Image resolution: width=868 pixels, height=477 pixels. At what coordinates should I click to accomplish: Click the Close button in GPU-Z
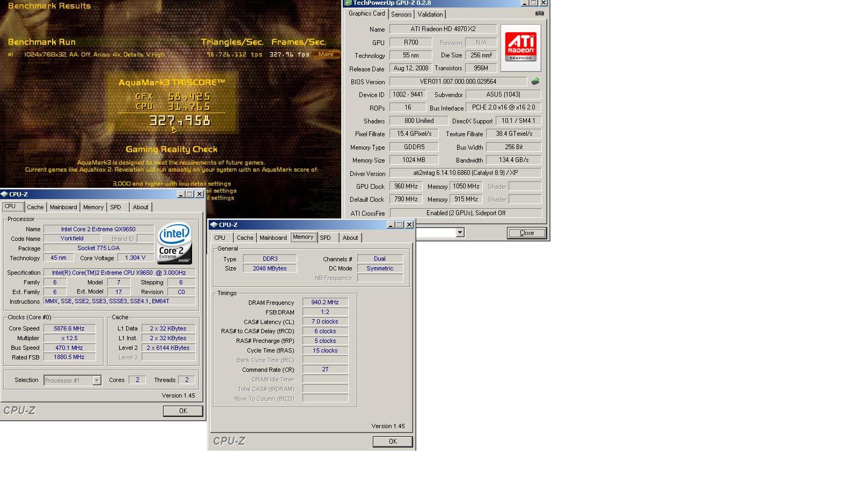point(527,233)
